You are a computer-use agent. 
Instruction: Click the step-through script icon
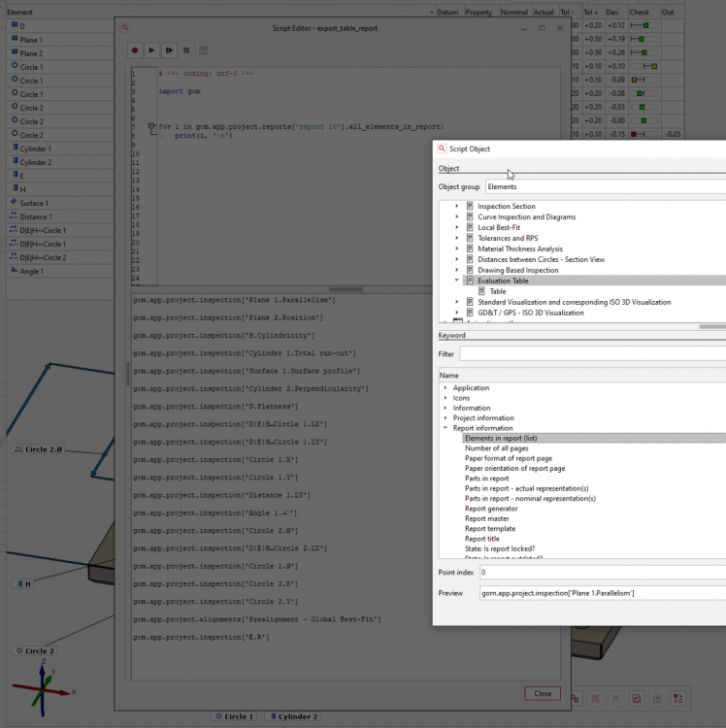pos(170,50)
